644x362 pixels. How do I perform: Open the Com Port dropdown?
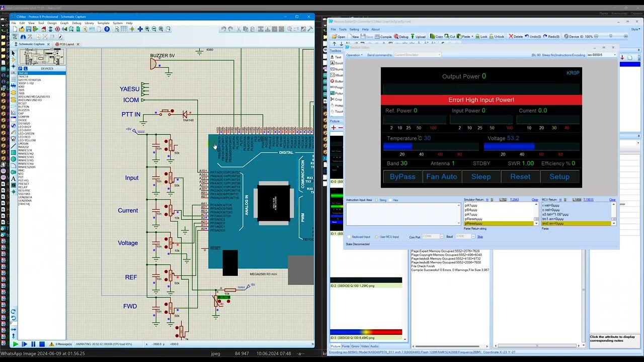coord(441,236)
